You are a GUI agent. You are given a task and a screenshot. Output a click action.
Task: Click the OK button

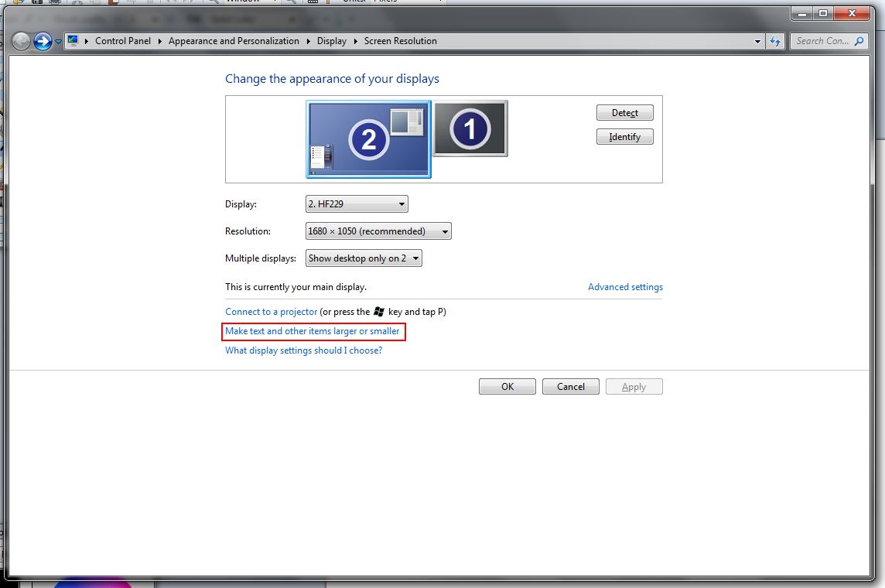pos(507,387)
